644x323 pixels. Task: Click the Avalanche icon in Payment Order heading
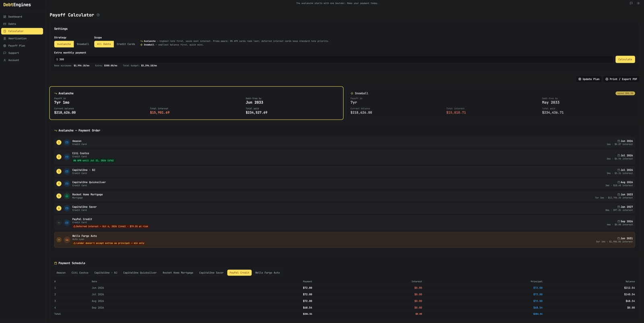tap(56, 130)
